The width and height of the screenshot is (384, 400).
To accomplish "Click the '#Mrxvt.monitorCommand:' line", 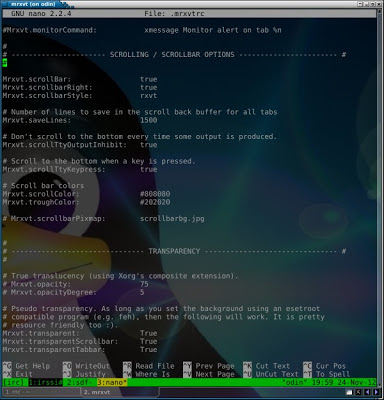I will 50,30.
